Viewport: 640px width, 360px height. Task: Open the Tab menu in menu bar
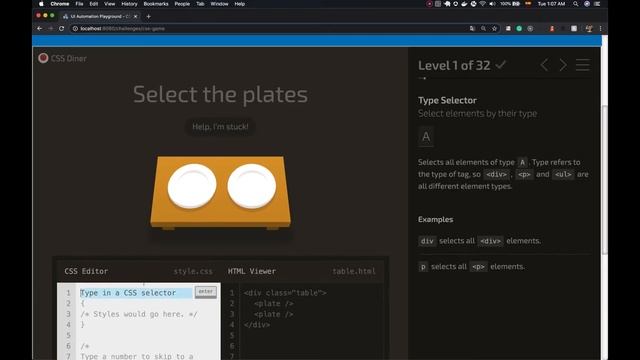200,4
